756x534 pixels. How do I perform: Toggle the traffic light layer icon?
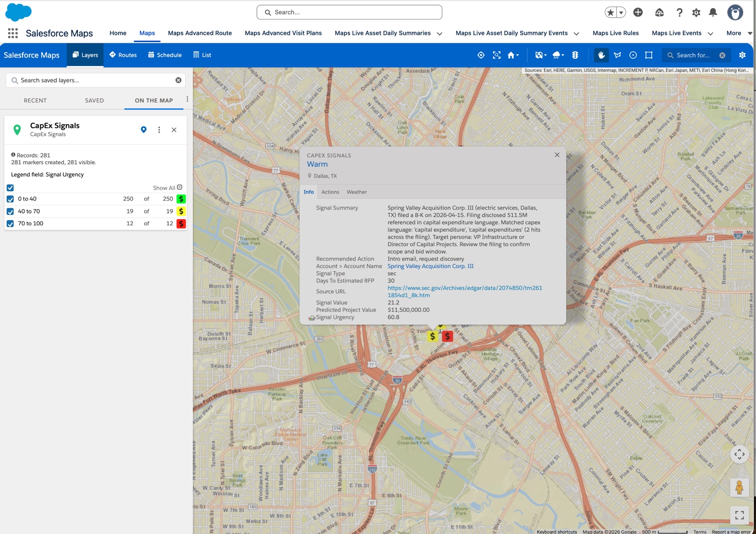coord(575,55)
